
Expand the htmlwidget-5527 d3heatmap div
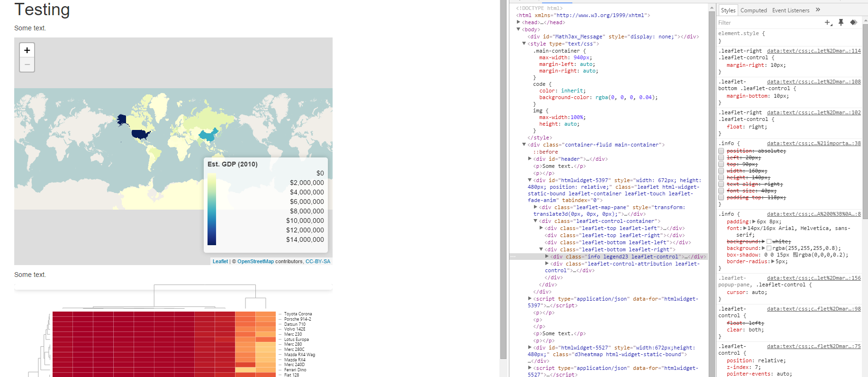coord(530,348)
